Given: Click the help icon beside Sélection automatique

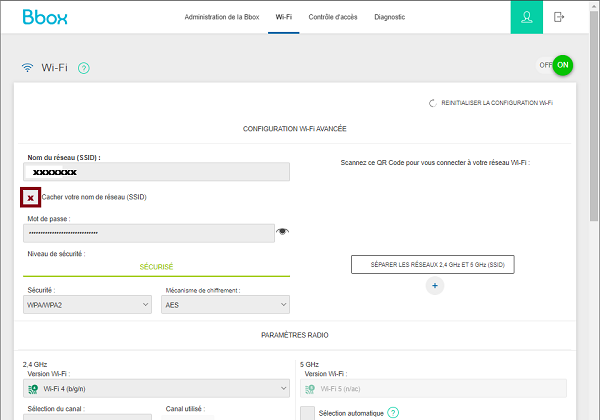Looking at the screenshot, I should tap(393, 412).
